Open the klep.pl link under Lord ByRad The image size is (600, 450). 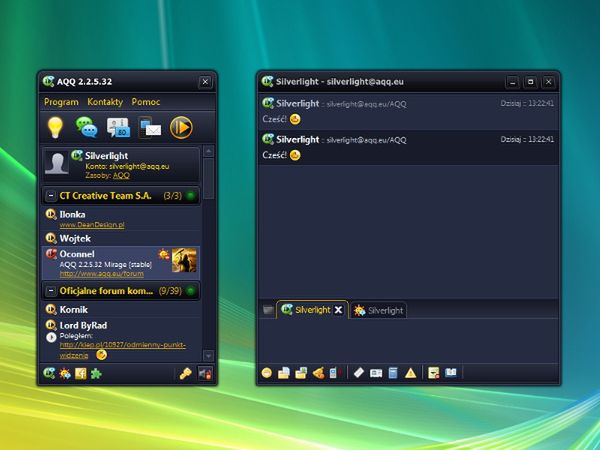[x=122, y=350]
